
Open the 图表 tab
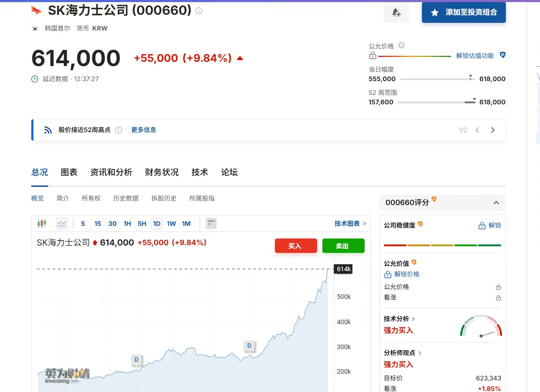click(69, 172)
